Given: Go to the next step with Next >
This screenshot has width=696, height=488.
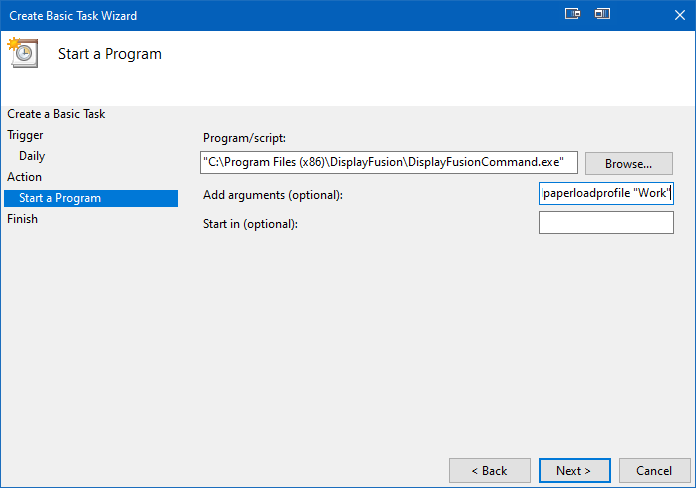Looking at the screenshot, I should (574, 470).
